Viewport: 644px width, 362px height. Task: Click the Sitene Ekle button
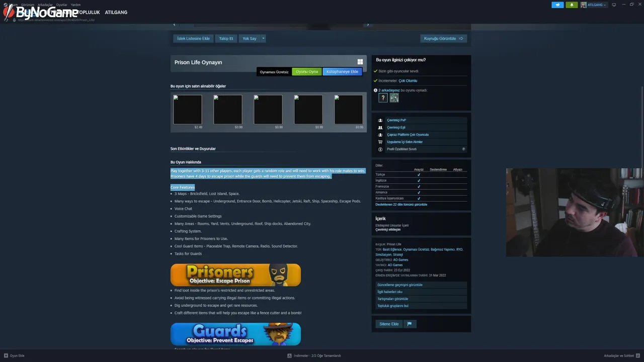(x=389, y=324)
